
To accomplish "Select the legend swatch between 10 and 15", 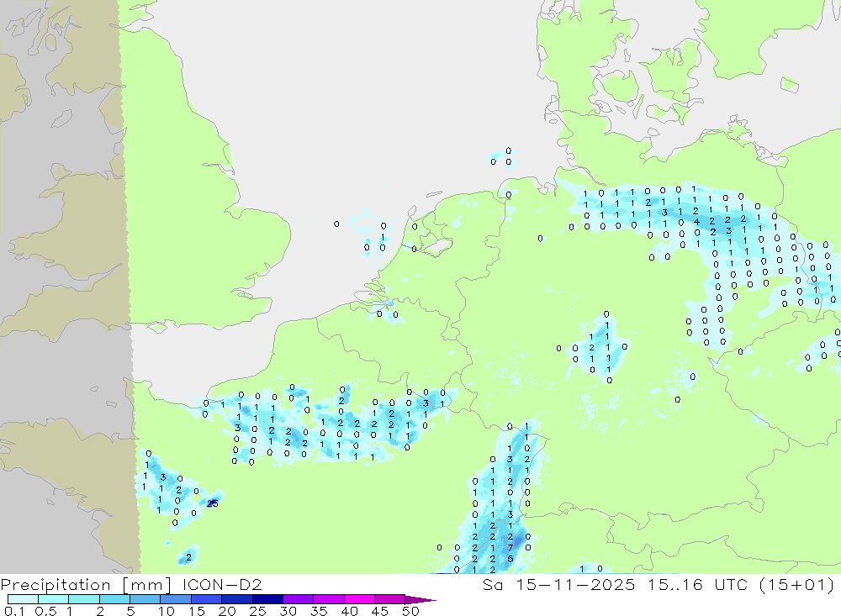I will pos(176,599).
